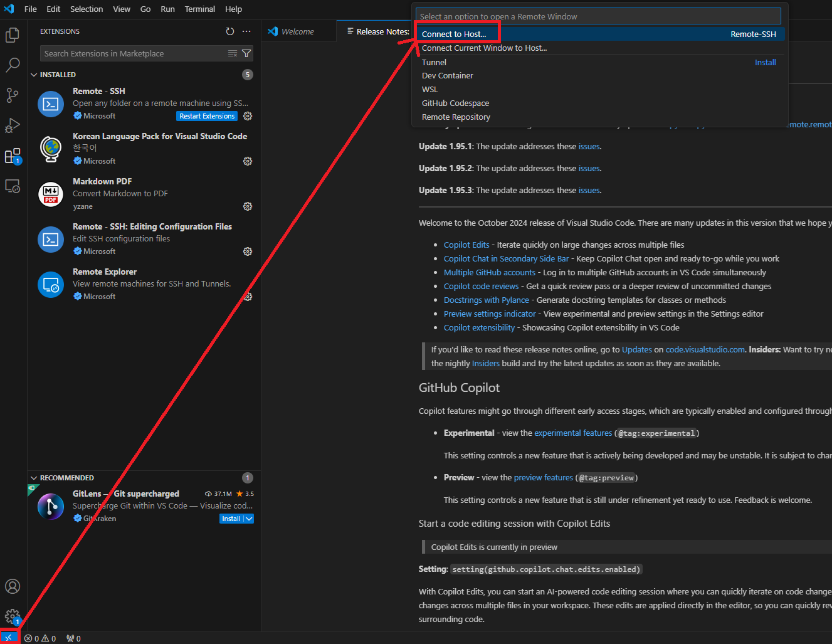Click the Install button for GitLens
This screenshot has height=644, width=832.
(x=231, y=519)
